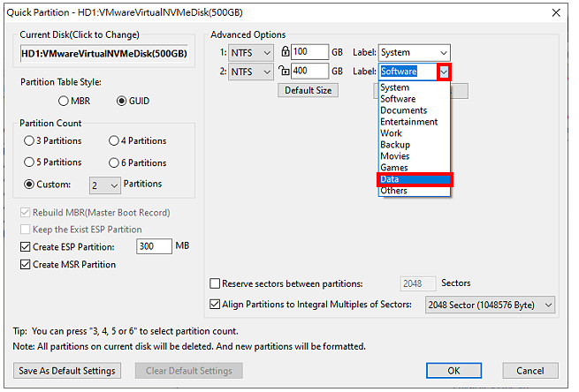
Task: Pick Software from the label list
Action: tap(415, 99)
